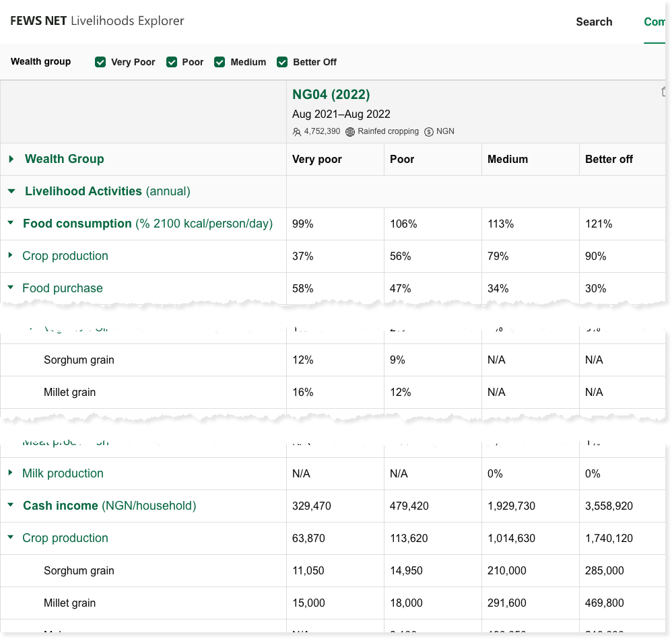The height and width of the screenshot is (639, 672).
Task: Click the currency icon beside NGN
Action: coord(428,131)
